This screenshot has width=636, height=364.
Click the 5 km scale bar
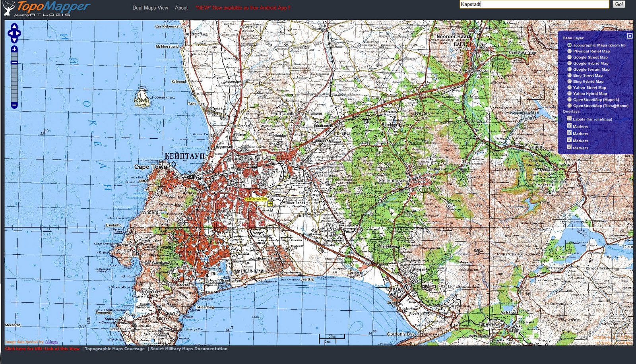click(x=332, y=338)
